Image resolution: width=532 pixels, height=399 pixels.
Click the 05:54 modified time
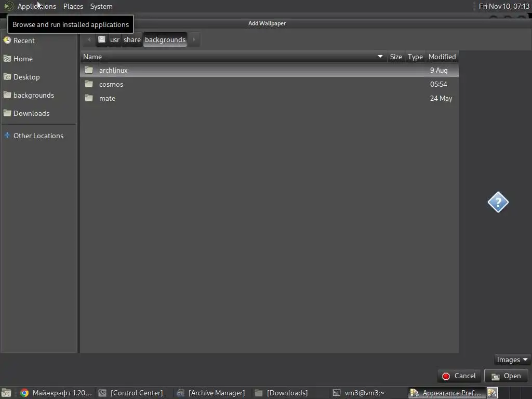pos(438,84)
